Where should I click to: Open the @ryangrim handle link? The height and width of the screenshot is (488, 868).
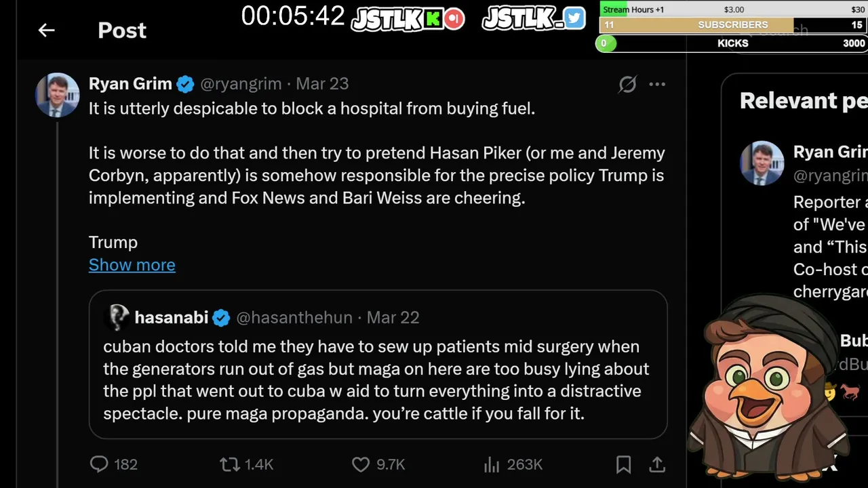pyautogui.click(x=241, y=84)
